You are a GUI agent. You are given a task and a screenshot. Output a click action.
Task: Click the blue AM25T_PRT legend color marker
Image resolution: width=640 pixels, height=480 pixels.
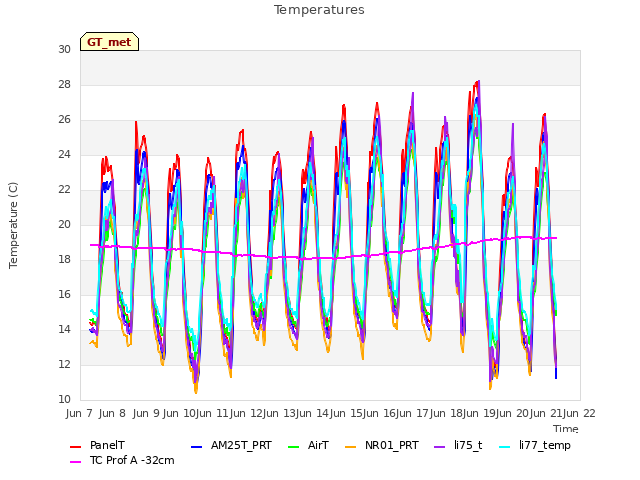[197, 447]
